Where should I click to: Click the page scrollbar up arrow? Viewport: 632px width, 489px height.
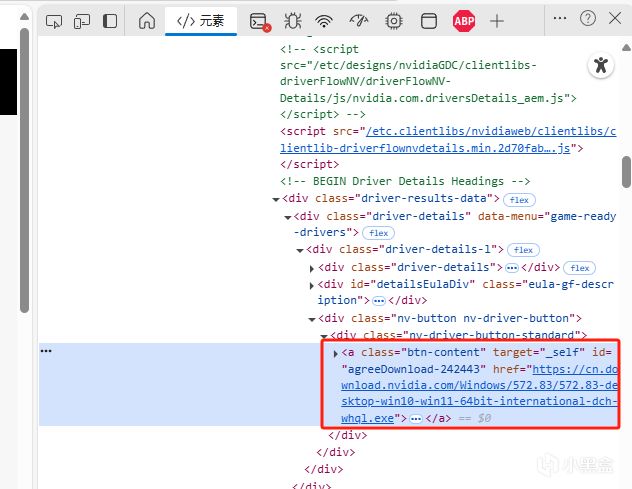(x=24, y=17)
